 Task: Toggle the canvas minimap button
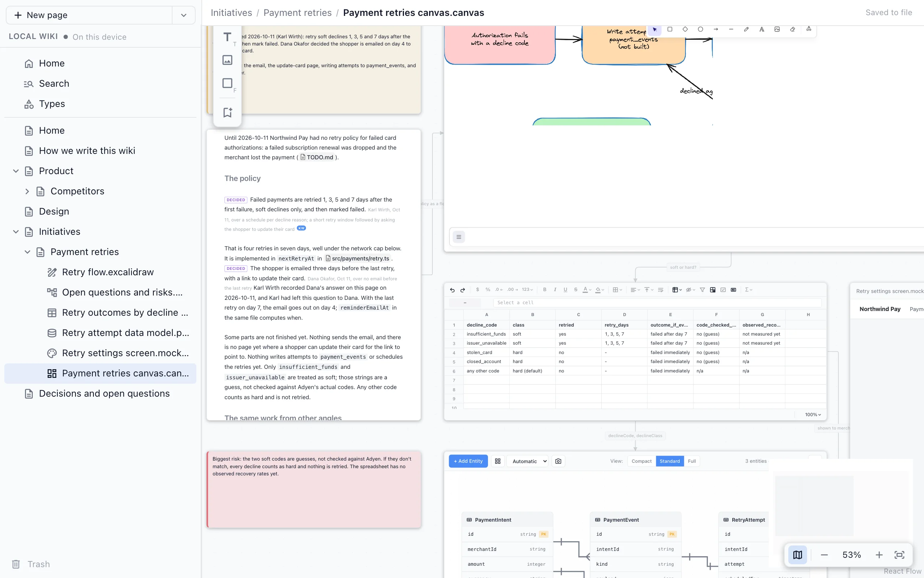(x=797, y=555)
